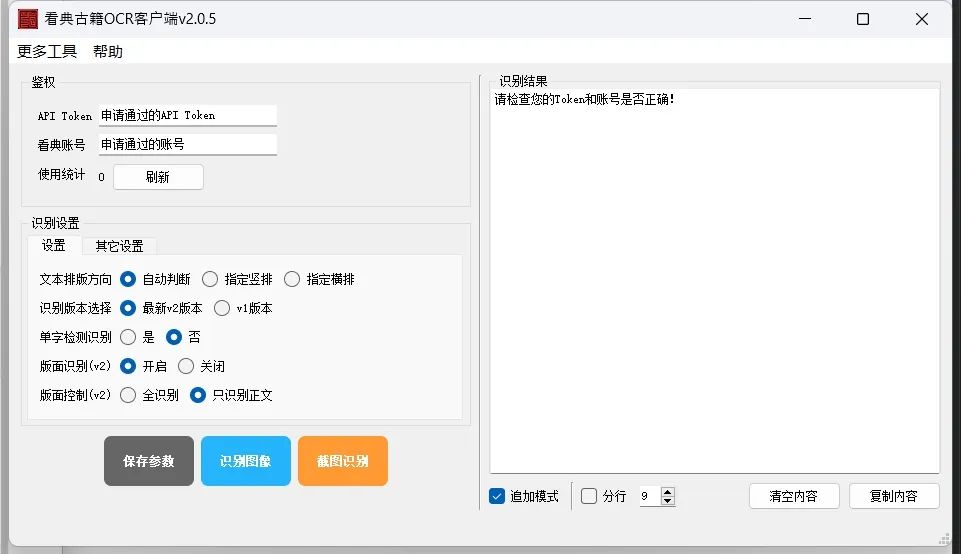This screenshot has width=961, height=554.
Task: Click the message 请检查您的Token和账号是否正确!
Action: 585,99
